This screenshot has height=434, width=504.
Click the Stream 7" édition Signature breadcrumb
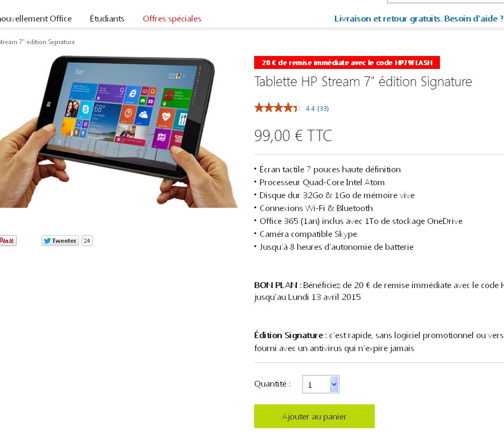[37, 42]
